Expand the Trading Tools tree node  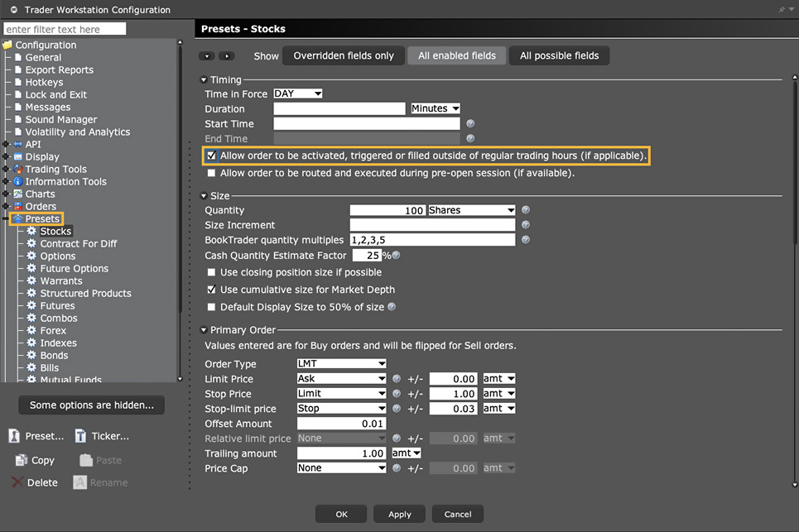click(7, 170)
